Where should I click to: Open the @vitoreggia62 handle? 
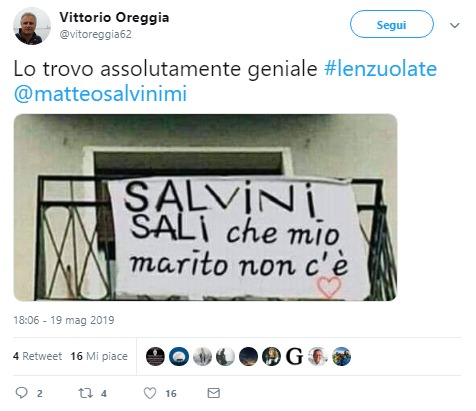click(95, 34)
